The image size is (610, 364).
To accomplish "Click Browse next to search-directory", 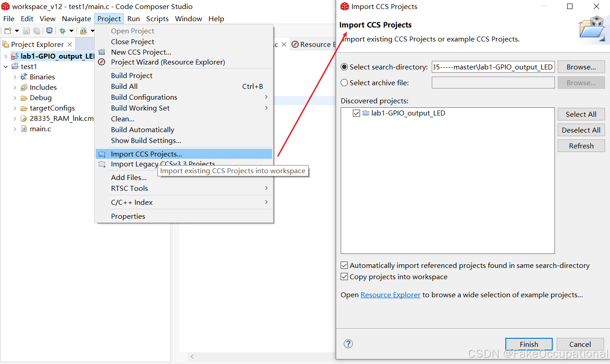I will [x=581, y=67].
